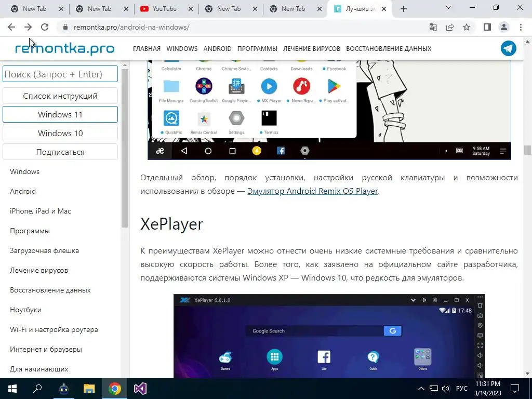The width and height of the screenshot is (532, 399).
Task: Reload the current page
Action: [x=45, y=27]
